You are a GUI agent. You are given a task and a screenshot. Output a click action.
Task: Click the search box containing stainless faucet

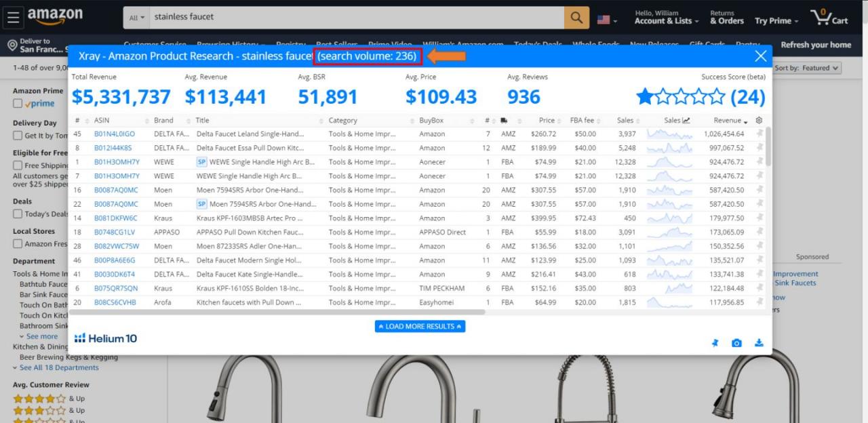click(357, 18)
